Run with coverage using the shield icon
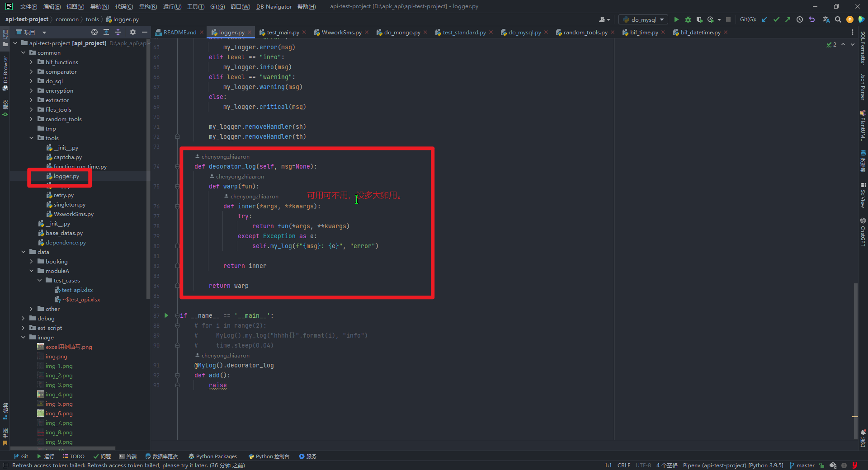This screenshot has height=470, width=868. tap(699, 19)
